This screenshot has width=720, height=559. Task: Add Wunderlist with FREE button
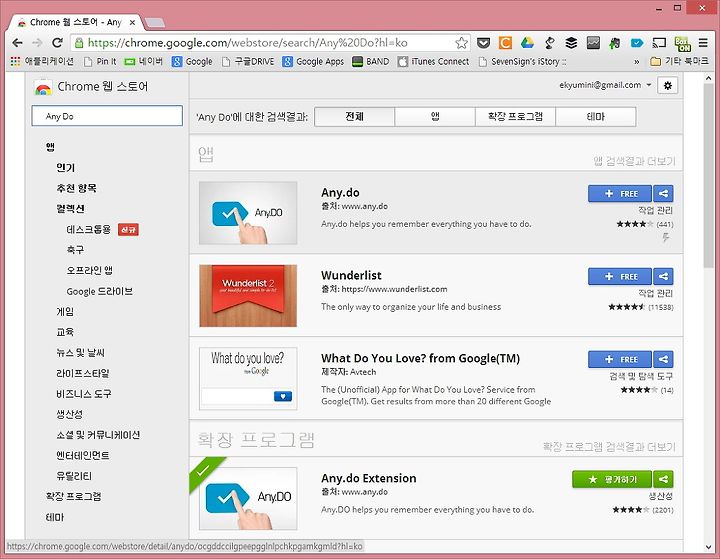(619, 276)
